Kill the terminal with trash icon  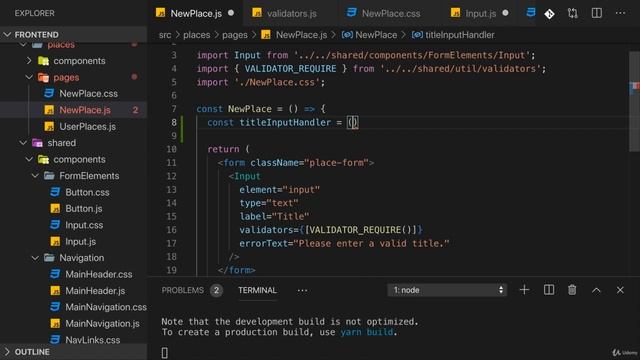coord(572,290)
